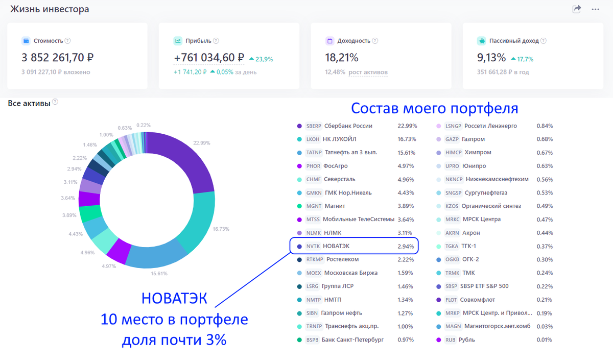Click Банк Санкт-Петербург in the list

tap(352, 340)
